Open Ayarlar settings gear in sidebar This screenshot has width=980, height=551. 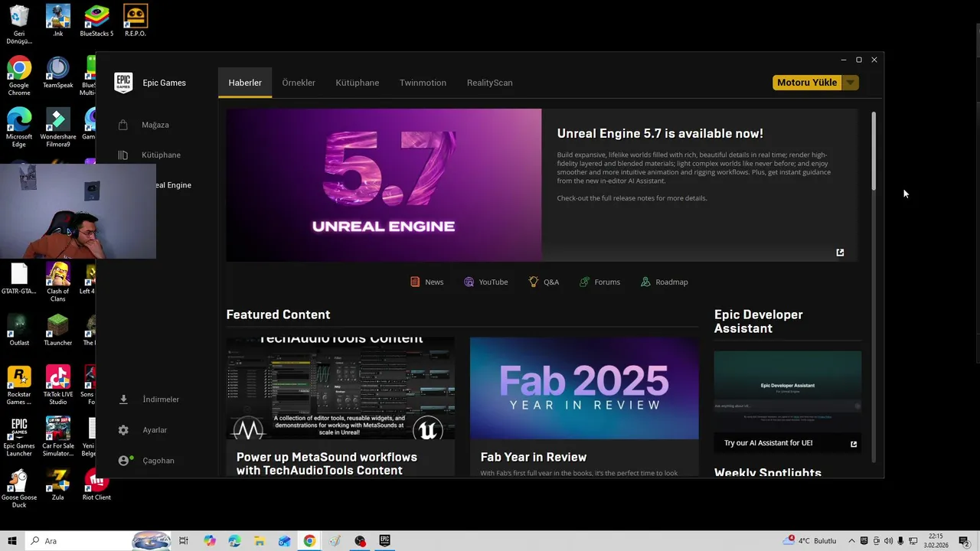point(123,430)
